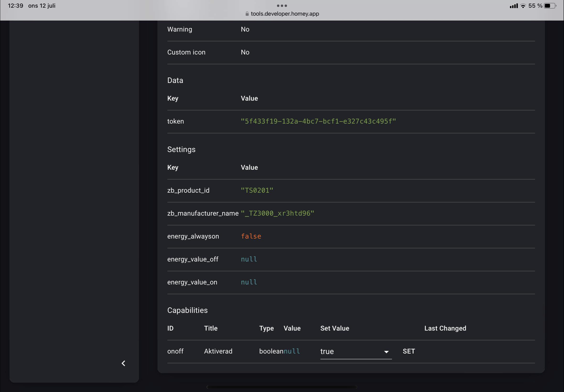The height and width of the screenshot is (392, 564).
Task: Select the energy_alwayson false value
Action: coord(251,236)
